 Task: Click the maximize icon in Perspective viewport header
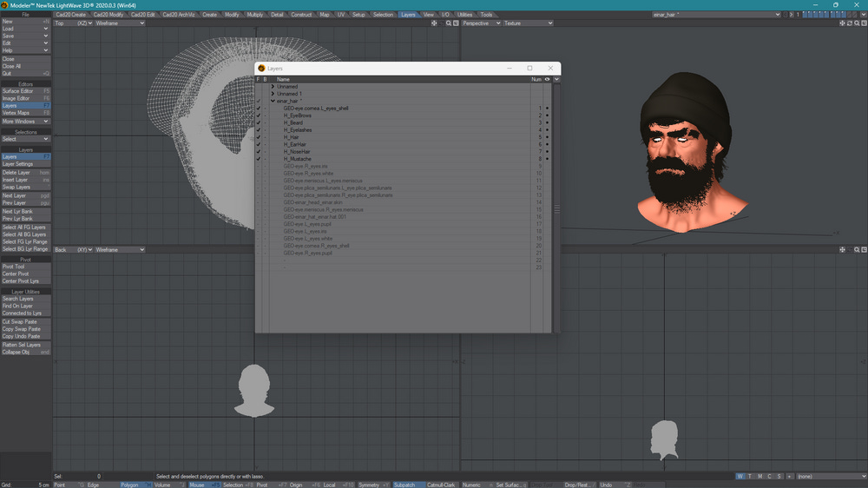click(x=865, y=23)
